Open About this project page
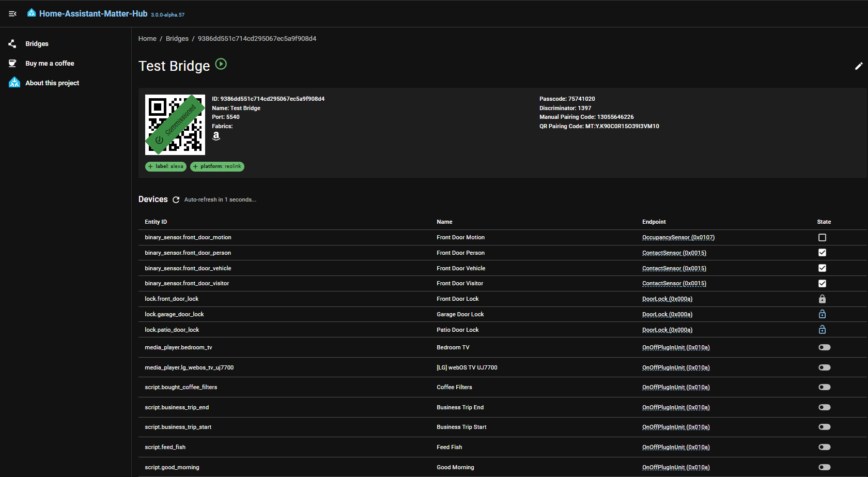The image size is (868, 477). (x=52, y=83)
